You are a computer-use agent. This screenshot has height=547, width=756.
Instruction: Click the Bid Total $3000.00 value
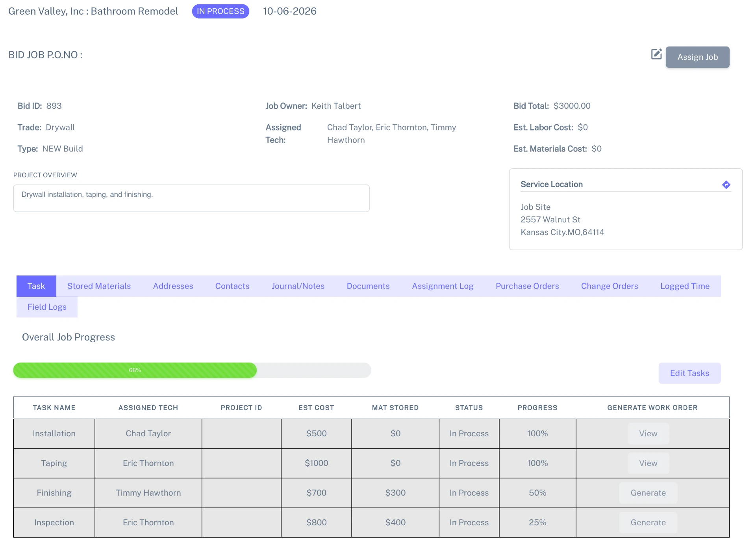tap(572, 106)
